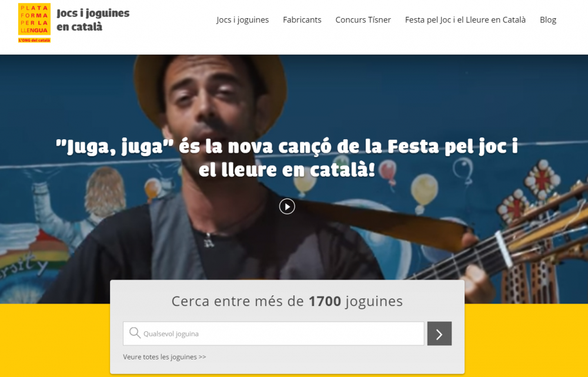Open the Fabricants menu item
The image size is (588, 377).
(x=302, y=20)
